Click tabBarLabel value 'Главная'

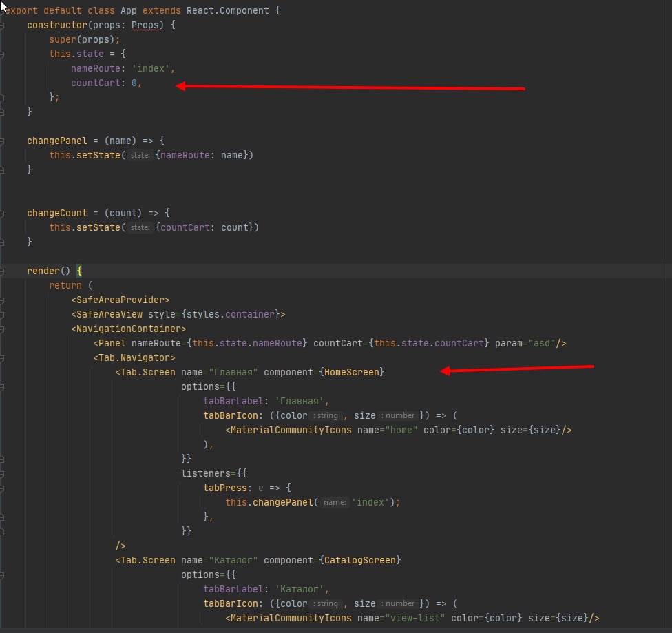[x=299, y=401]
